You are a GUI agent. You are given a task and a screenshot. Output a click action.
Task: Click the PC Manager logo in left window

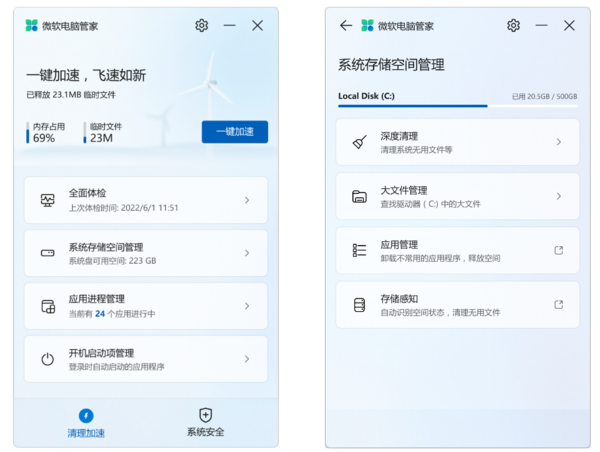click(x=31, y=26)
